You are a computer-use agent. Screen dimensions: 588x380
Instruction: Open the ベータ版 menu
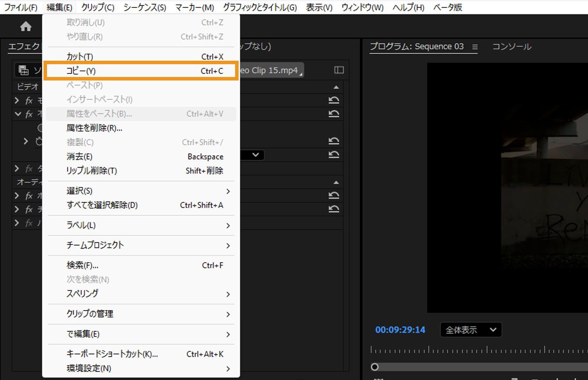pyautogui.click(x=448, y=7)
